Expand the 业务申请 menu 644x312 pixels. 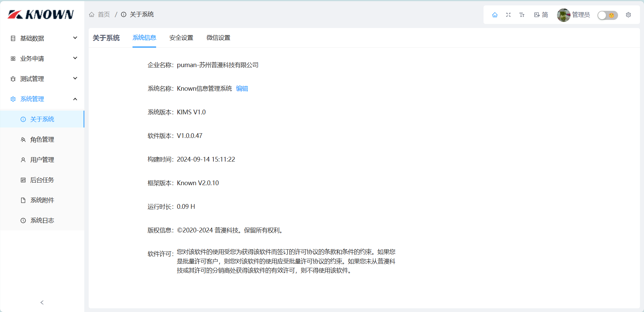coord(42,58)
